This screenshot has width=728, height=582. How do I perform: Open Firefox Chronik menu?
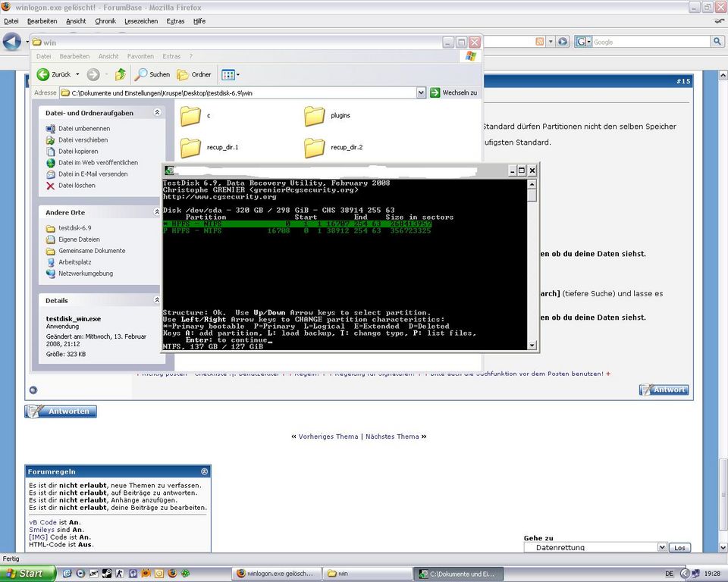click(105, 21)
